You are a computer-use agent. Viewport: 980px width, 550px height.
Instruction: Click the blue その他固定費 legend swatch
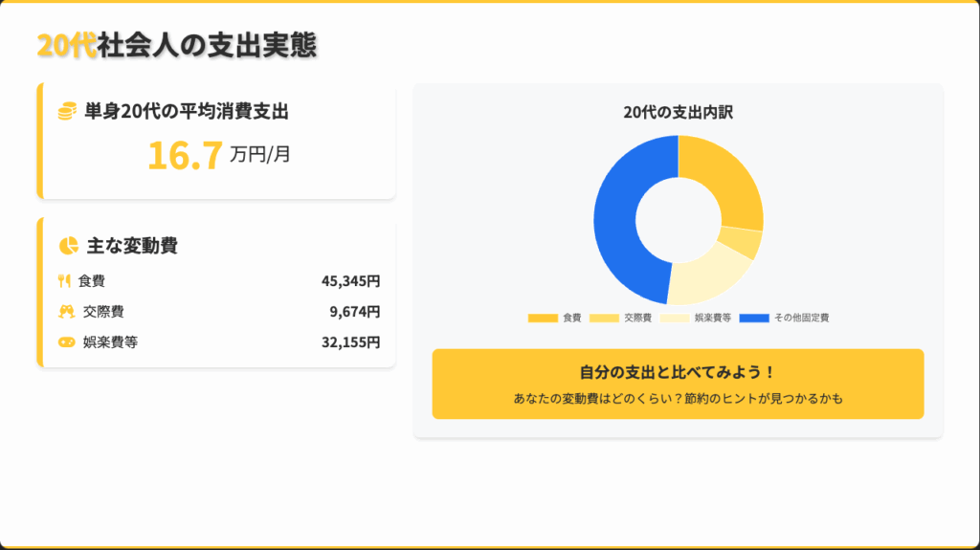point(754,318)
